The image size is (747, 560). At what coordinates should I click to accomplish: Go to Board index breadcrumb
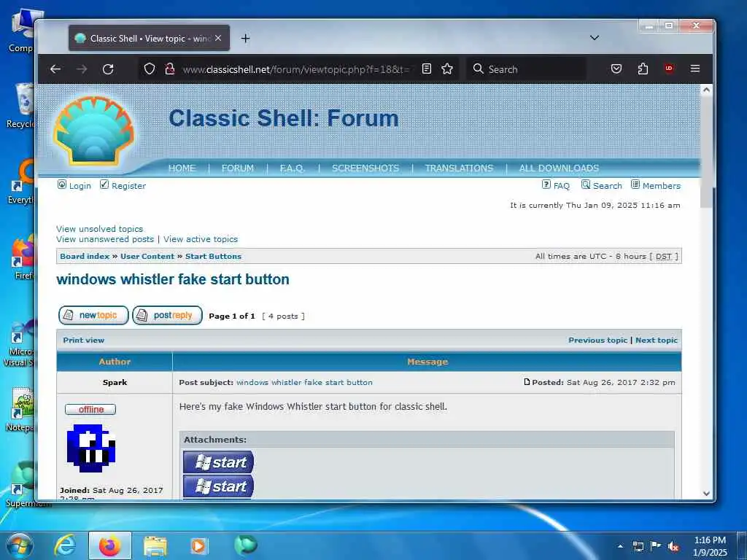click(85, 256)
